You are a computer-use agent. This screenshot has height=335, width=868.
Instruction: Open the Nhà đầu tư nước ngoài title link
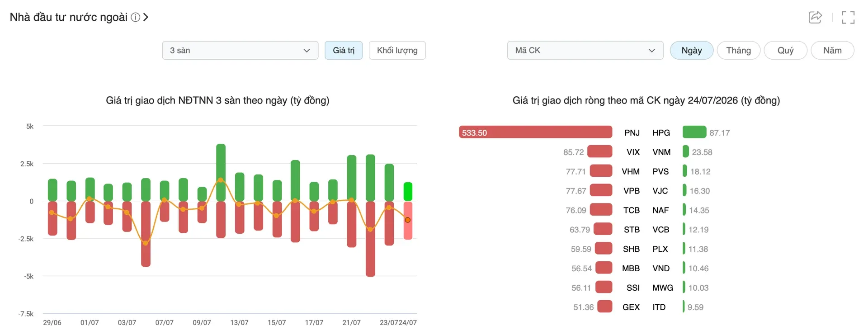click(x=69, y=17)
